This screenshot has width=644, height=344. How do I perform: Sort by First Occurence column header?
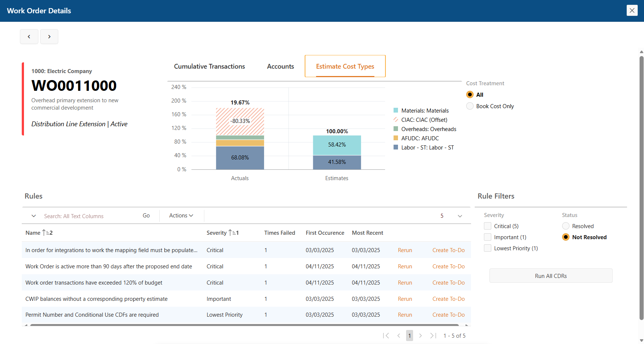pos(325,233)
